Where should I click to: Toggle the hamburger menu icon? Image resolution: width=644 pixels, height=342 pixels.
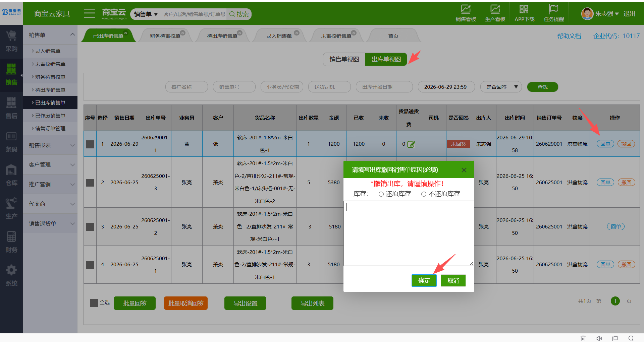coord(90,13)
